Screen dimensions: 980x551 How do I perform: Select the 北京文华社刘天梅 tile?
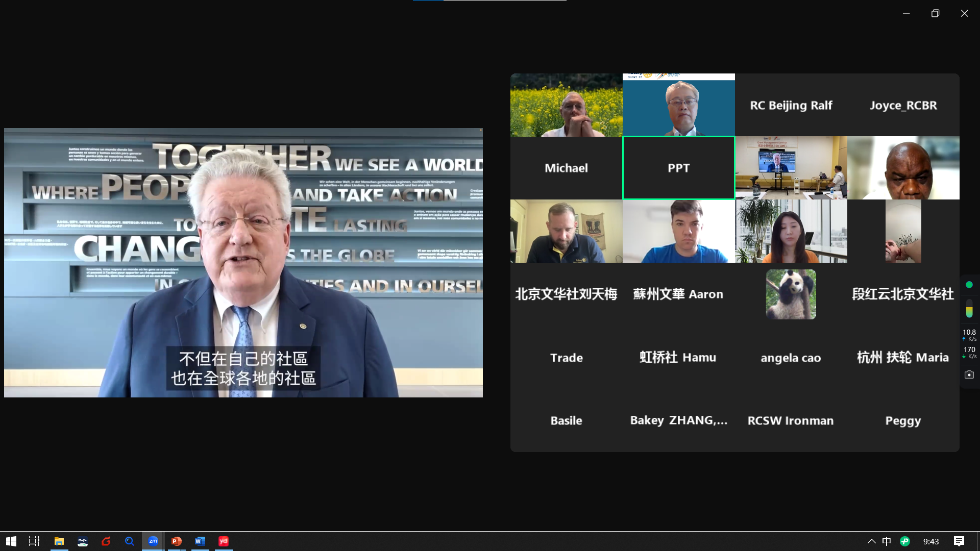pos(567,294)
